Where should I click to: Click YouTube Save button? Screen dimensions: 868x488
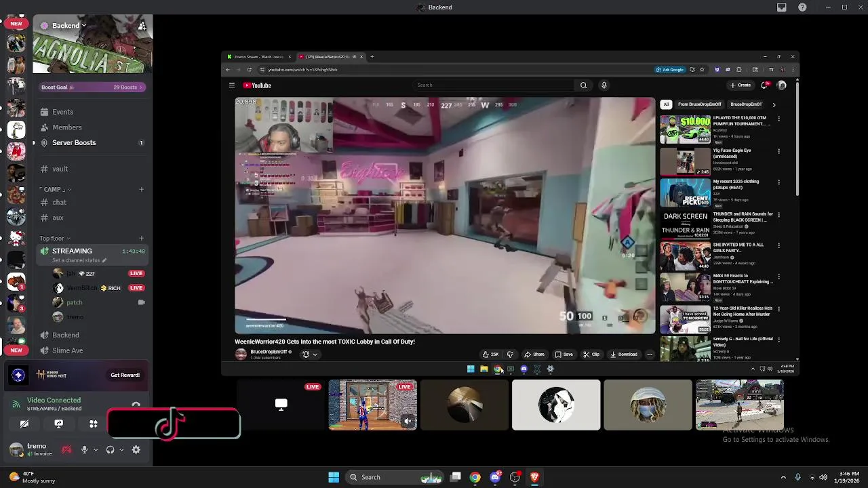(564, 354)
